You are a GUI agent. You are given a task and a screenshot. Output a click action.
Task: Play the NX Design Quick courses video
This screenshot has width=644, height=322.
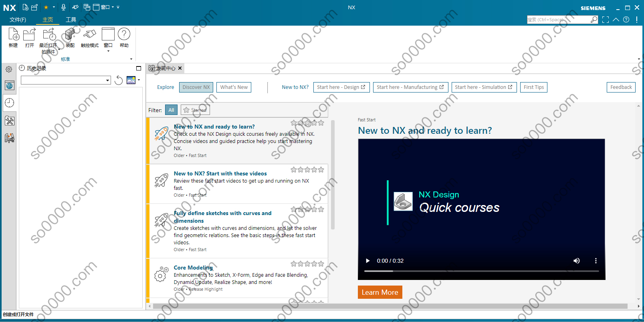367,261
